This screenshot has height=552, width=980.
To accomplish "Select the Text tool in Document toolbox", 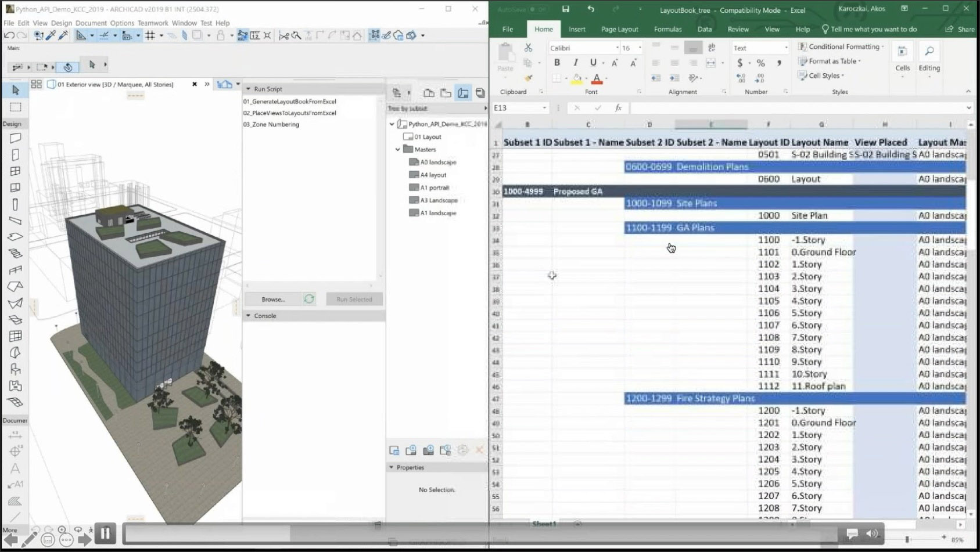I will point(15,468).
